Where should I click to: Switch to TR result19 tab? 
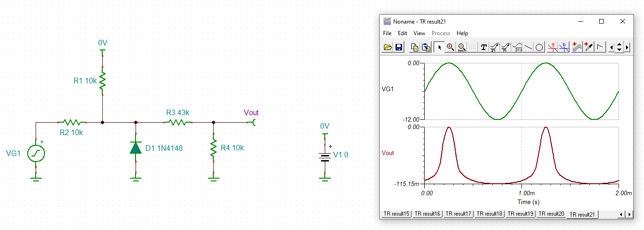pyautogui.click(x=521, y=214)
